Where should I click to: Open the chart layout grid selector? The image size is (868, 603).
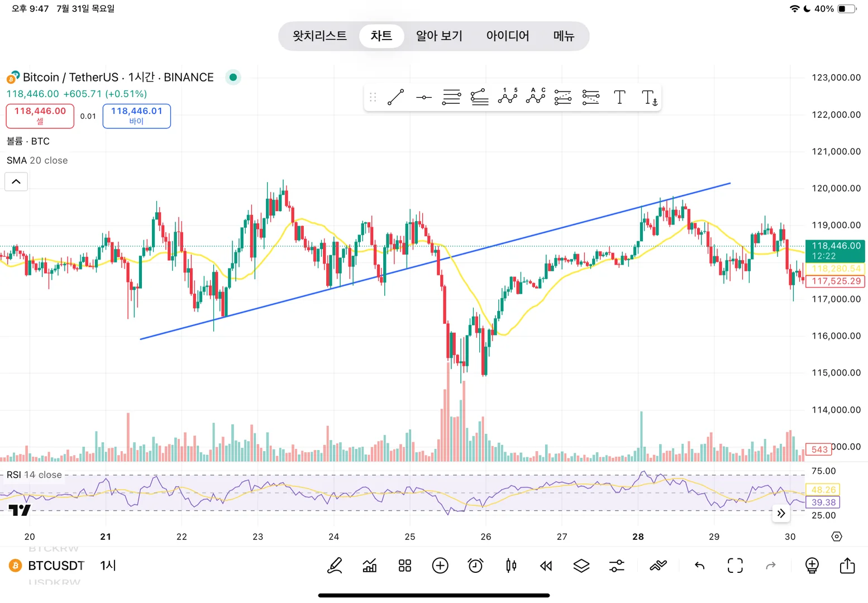tap(405, 566)
